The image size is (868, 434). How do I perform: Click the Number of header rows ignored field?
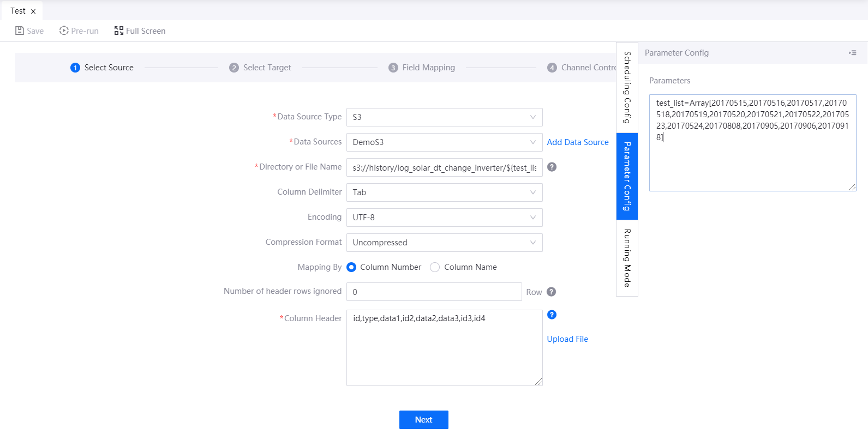click(434, 292)
